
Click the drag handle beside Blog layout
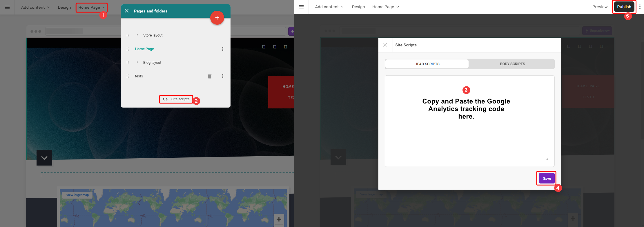tap(128, 63)
